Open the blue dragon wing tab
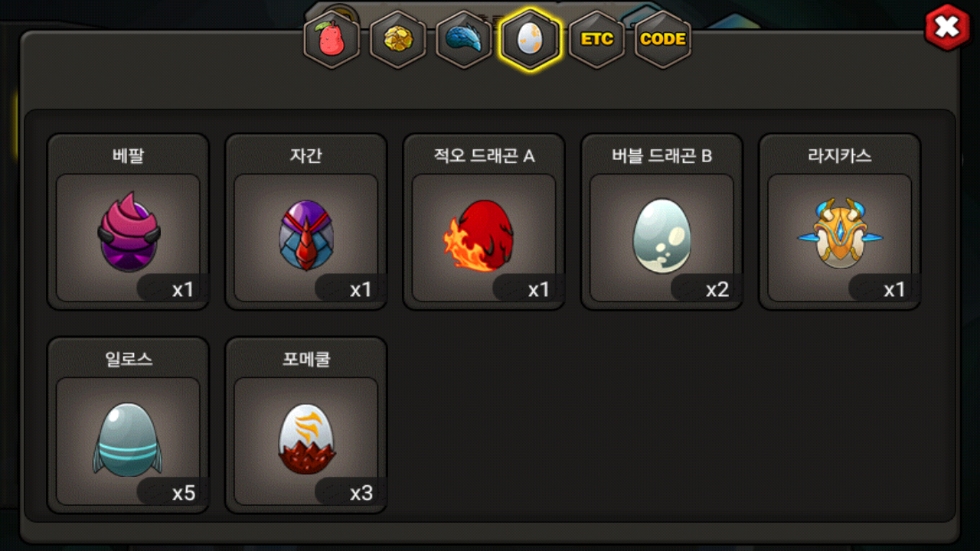Screen dimensions: 980x551 pyautogui.click(x=464, y=40)
